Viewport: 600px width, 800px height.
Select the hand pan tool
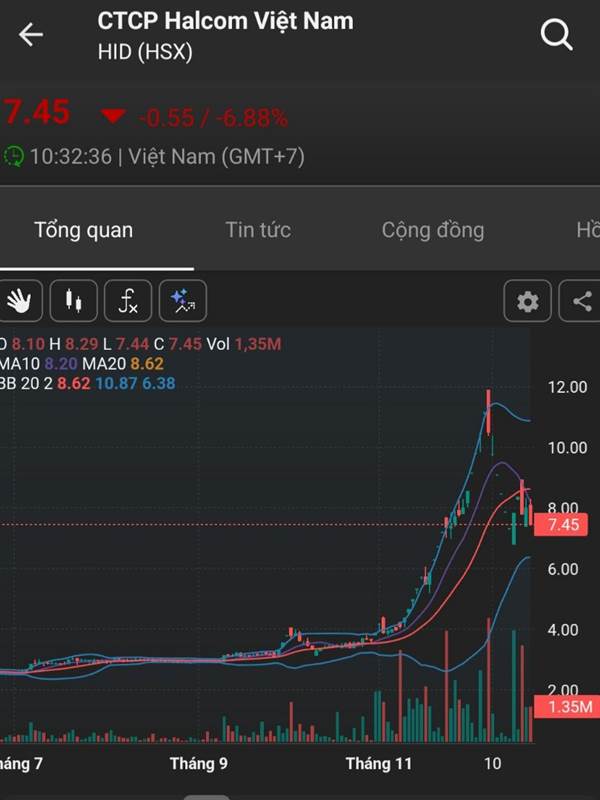click(x=19, y=301)
